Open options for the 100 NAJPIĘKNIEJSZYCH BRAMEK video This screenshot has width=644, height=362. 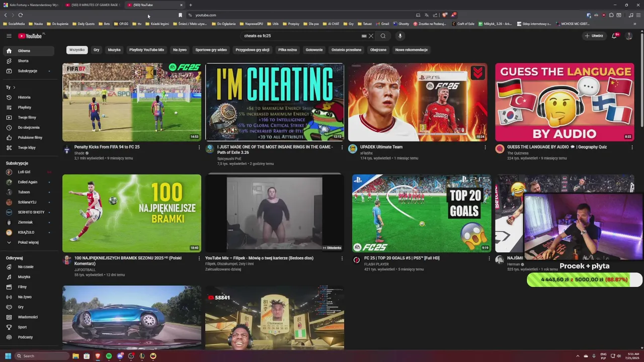pos(199,258)
